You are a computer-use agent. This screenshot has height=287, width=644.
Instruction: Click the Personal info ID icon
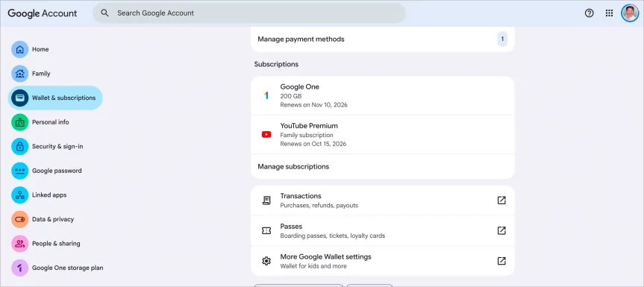(19, 122)
